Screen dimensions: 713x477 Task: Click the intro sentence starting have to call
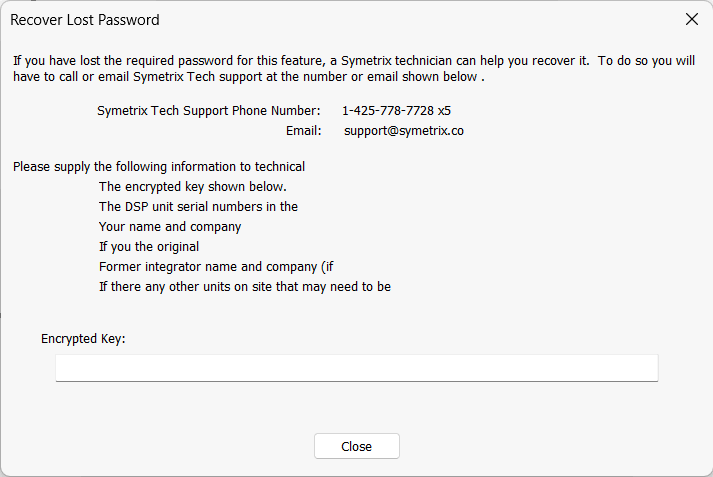click(249, 77)
